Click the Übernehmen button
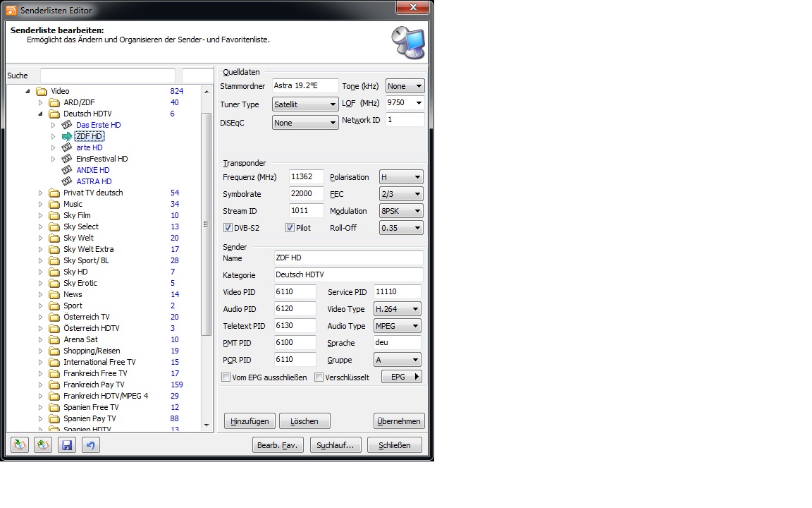812x508 pixels. pyautogui.click(x=399, y=421)
